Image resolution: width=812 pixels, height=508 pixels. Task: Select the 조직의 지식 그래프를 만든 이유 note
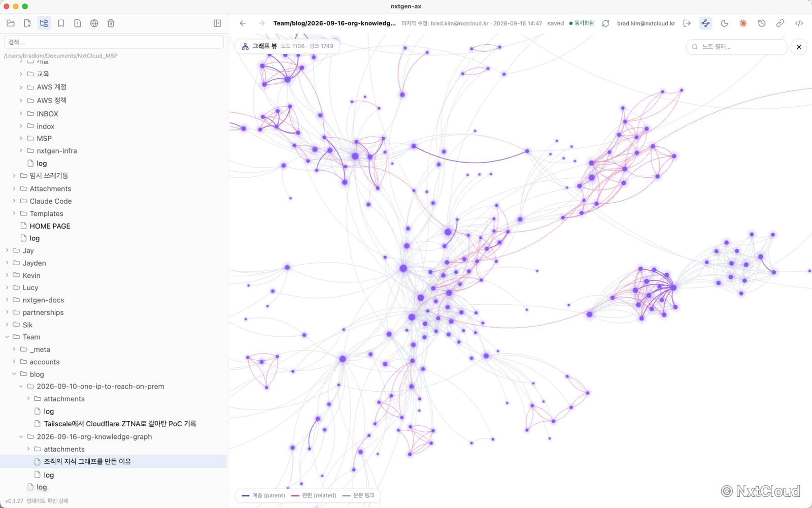pyautogui.click(x=87, y=461)
